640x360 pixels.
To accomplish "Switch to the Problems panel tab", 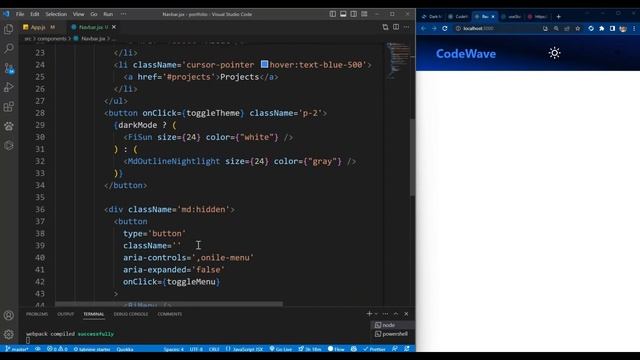I will 37,314.
